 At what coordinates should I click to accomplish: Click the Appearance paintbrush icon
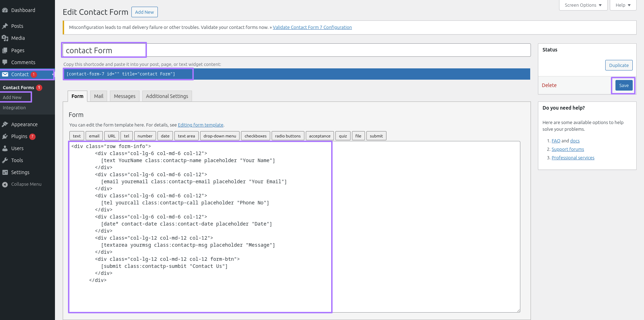click(5, 124)
